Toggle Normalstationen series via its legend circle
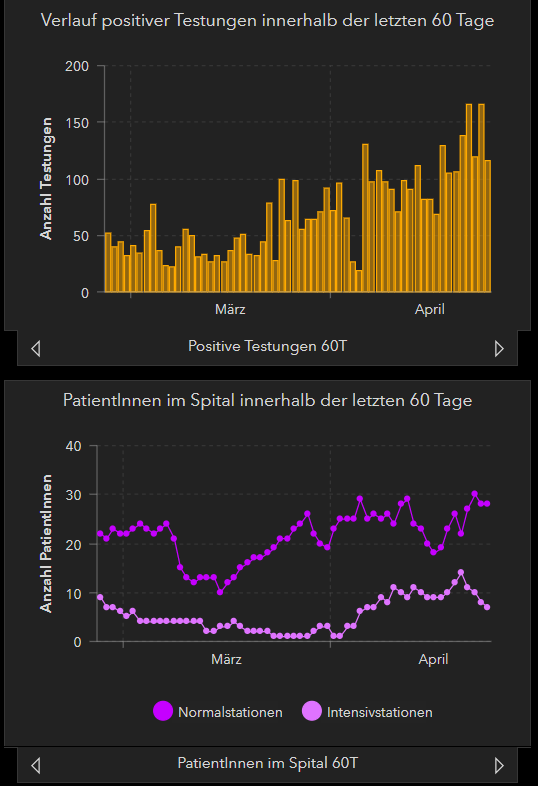The image size is (538, 786). click(x=163, y=711)
